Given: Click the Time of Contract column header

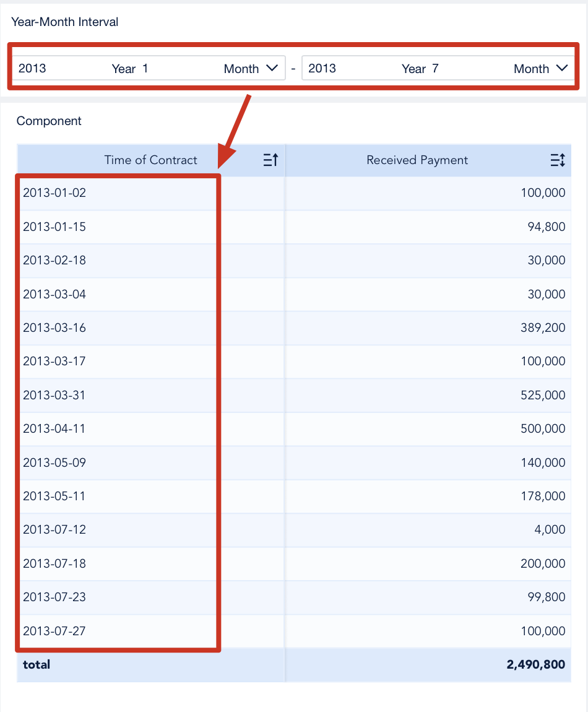Looking at the screenshot, I should (150, 160).
